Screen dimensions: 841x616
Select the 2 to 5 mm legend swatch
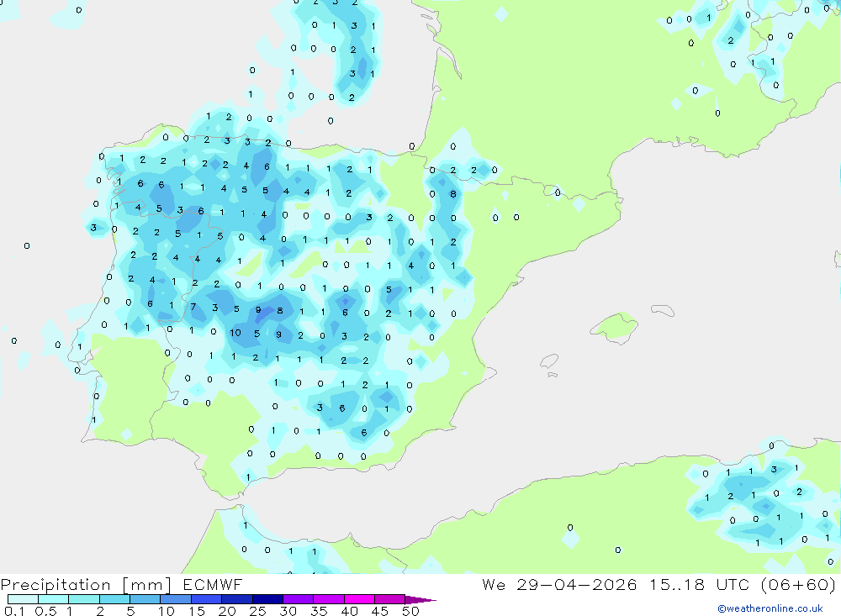pyautogui.click(x=114, y=599)
